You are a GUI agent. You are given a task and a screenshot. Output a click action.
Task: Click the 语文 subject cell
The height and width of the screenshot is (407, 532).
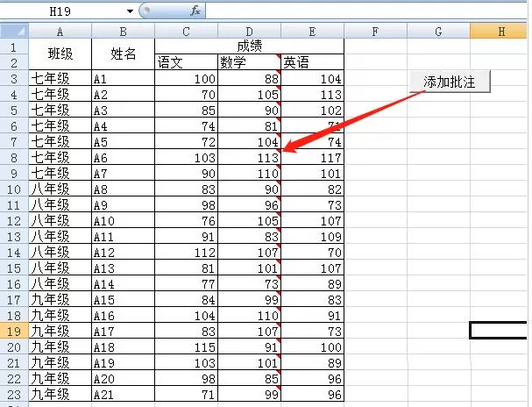pos(186,62)
